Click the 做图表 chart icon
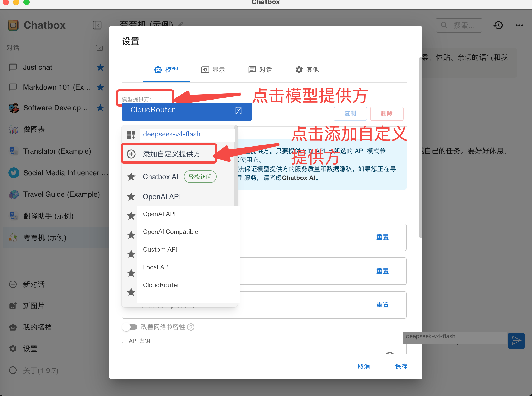 click(14, 129)
